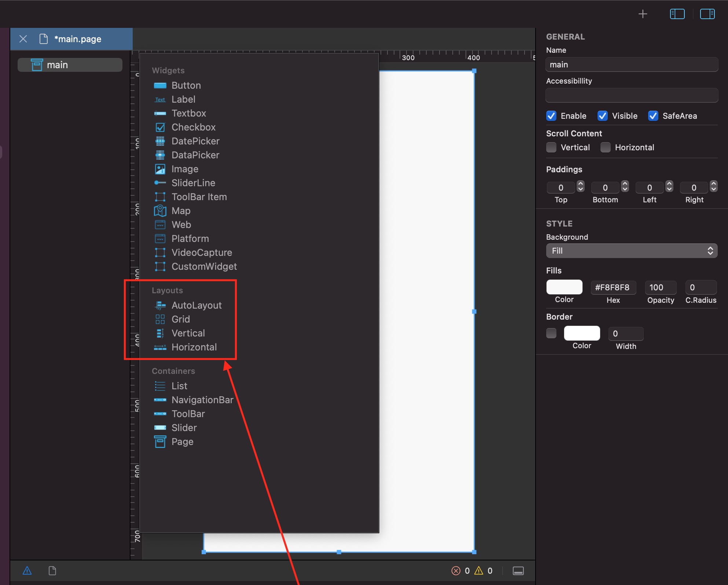Select the Platform widget icon
The width and height of the screenshot is (728, 585).
point(160,239)
